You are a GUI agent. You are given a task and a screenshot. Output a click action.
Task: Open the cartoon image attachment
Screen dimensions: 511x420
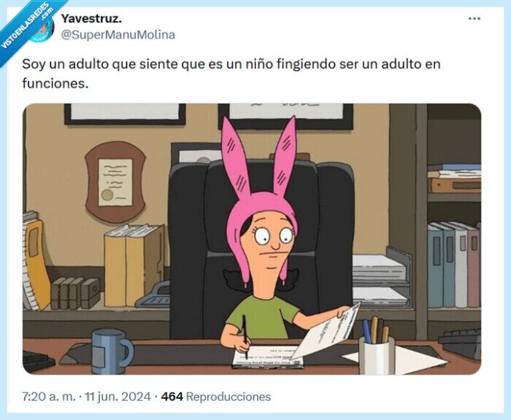(252, 239)
